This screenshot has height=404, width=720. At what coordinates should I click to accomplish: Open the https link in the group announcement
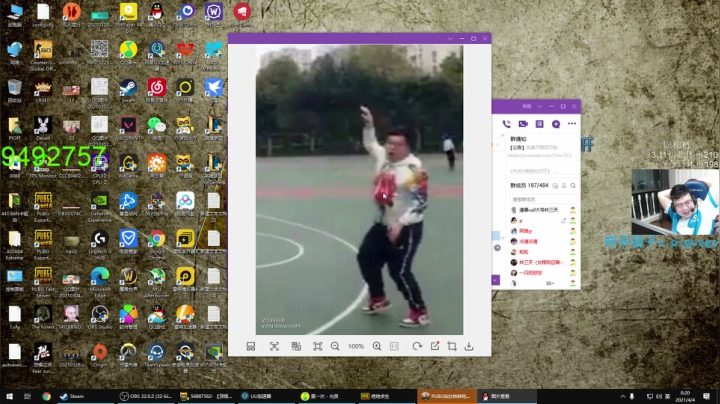pos(540,155)
